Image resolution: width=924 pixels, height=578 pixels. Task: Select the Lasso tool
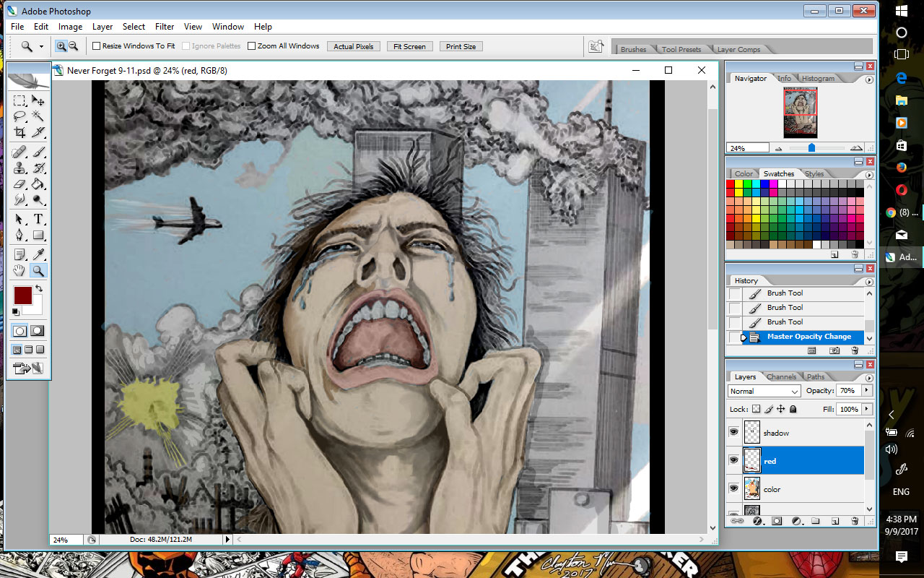[x=19, y=116]
